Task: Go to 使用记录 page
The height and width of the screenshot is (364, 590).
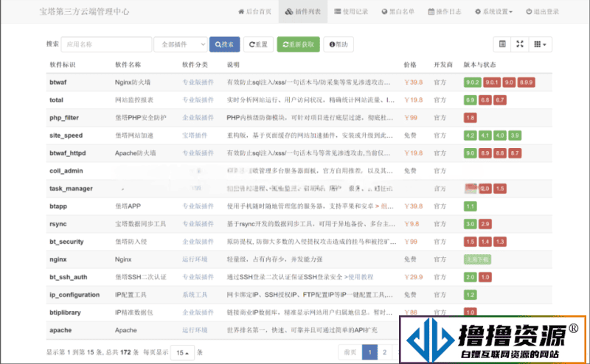Action: pos(351,12)
